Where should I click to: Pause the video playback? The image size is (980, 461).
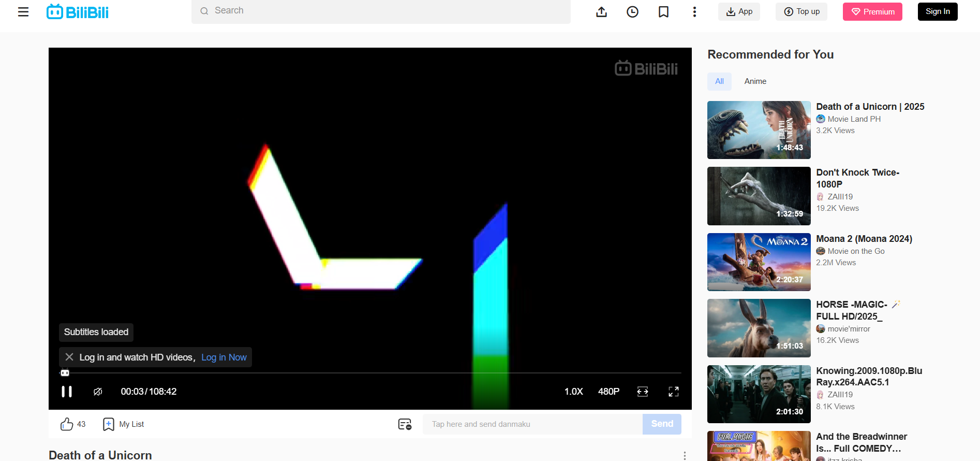point(67,392)
